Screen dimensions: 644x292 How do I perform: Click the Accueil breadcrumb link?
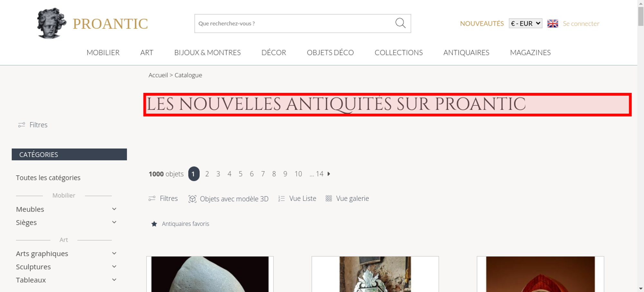coord(158,75)
